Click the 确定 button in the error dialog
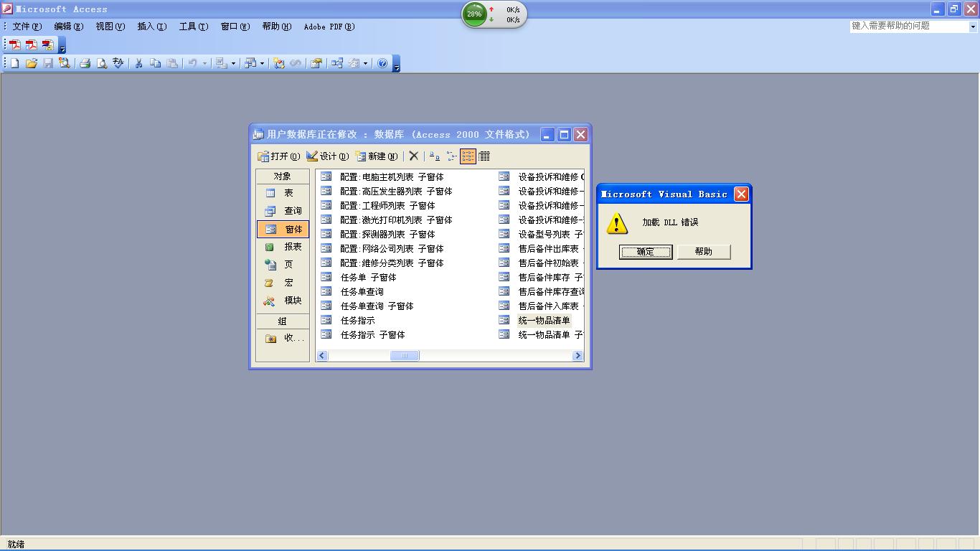Screen dimensions: 980x551 [x=645, y=252]
